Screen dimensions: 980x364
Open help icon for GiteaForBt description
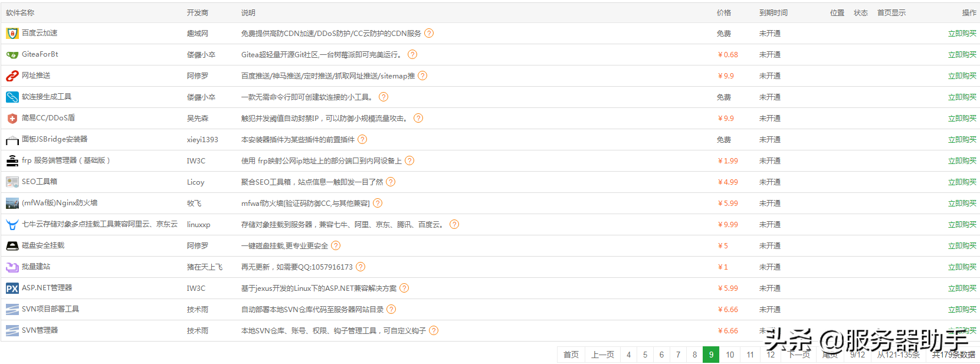(x=412, y=54)
